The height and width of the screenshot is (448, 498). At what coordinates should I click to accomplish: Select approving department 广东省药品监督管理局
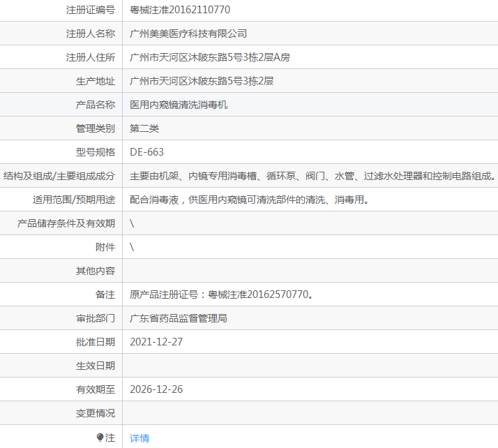point(179,318)
